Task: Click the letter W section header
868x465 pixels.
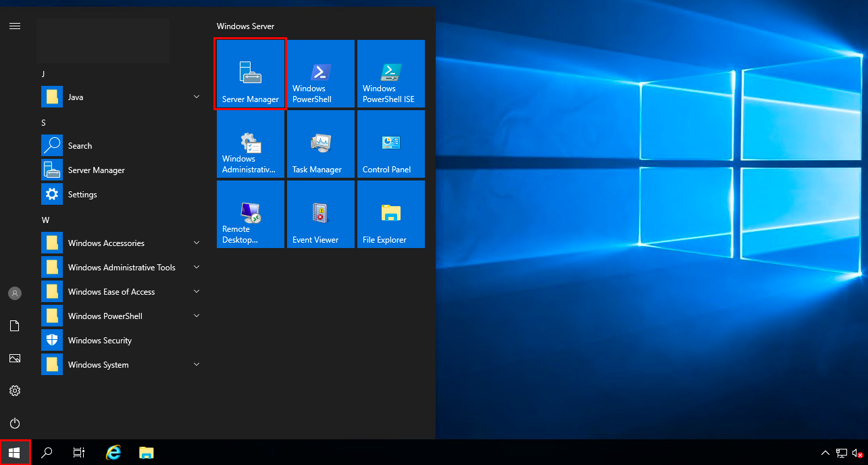Action: [45, 220]
